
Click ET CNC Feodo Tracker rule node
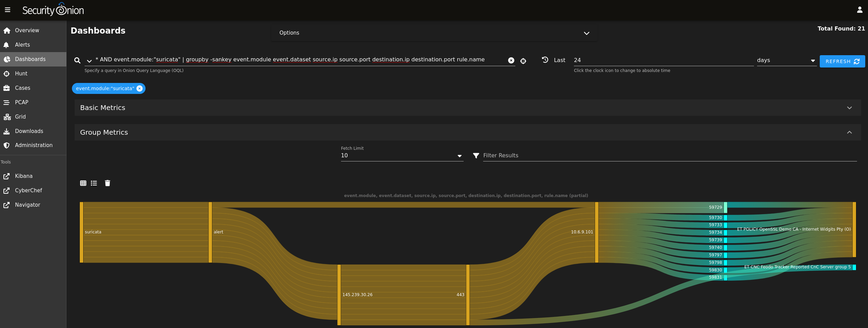pos(854,267)
